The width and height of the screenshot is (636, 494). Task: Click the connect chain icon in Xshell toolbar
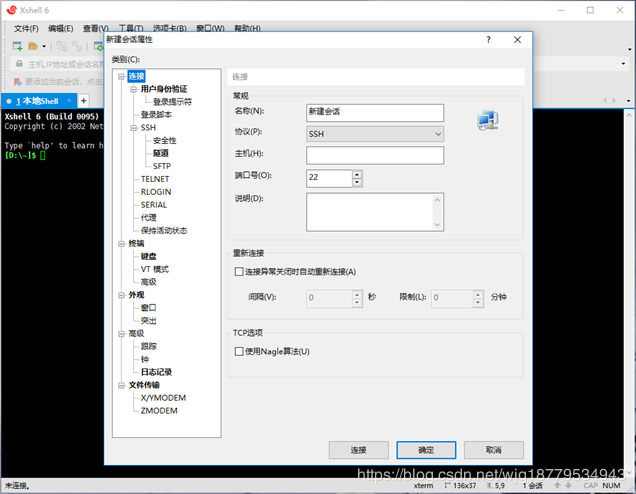point(61,46)
